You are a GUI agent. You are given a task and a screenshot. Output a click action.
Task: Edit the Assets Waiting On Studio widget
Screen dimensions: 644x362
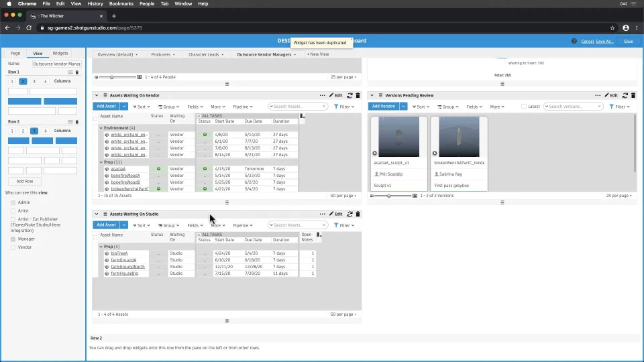[335, 215]
